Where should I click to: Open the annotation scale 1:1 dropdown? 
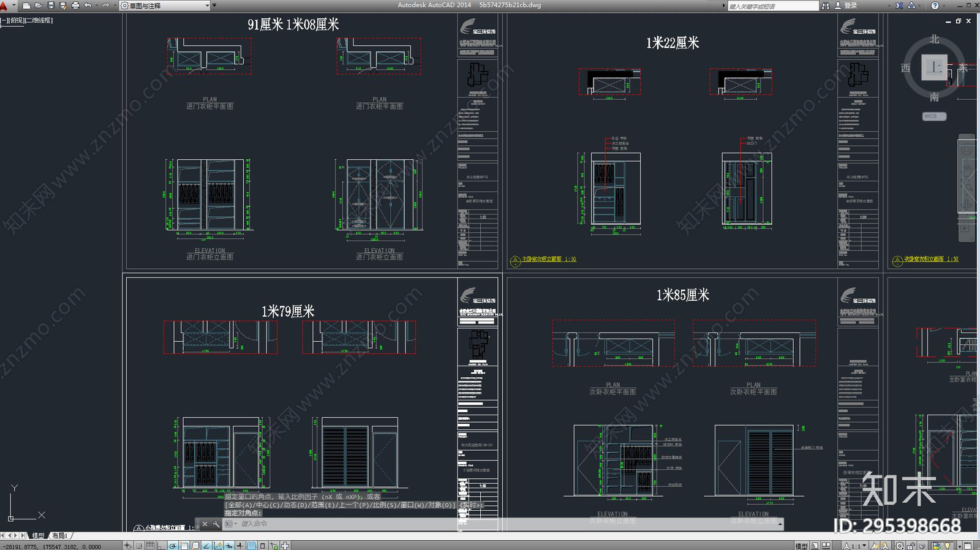pos(854,546)
